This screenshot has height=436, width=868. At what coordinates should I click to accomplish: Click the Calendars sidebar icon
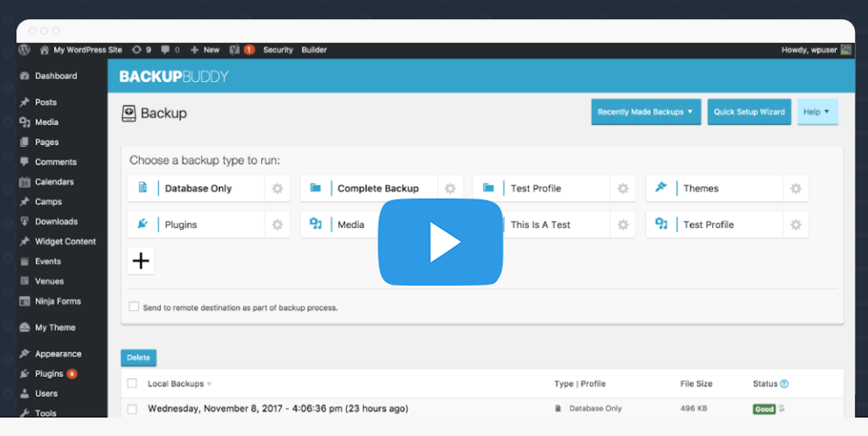(x=25, y=182)
